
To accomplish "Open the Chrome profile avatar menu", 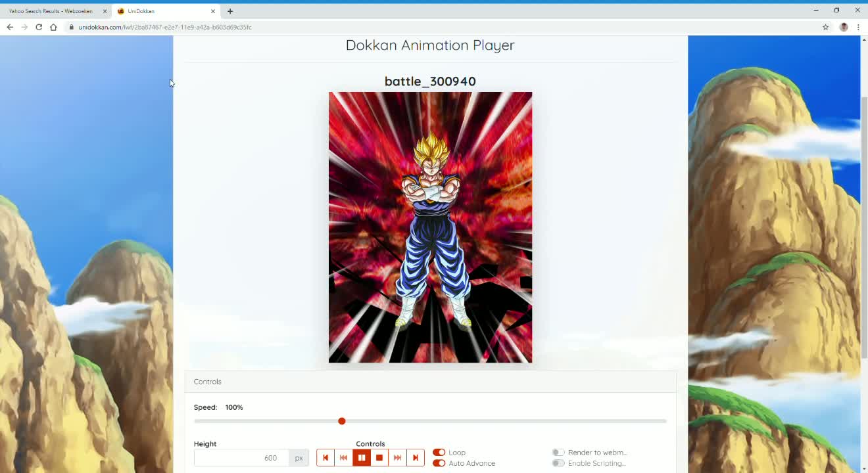I will (x=844, y=27).
